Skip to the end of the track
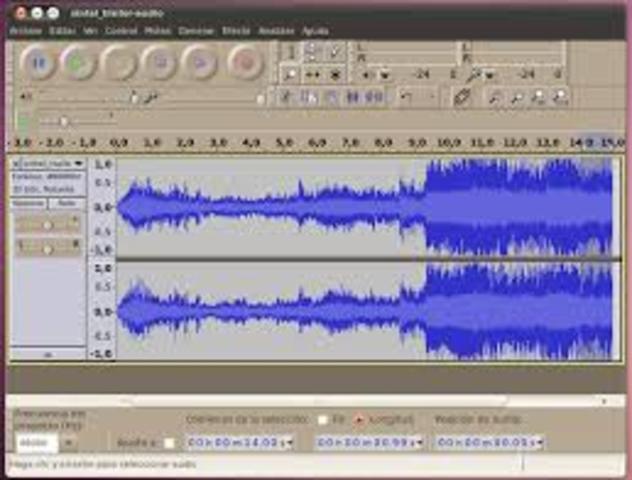 point(200,62)
